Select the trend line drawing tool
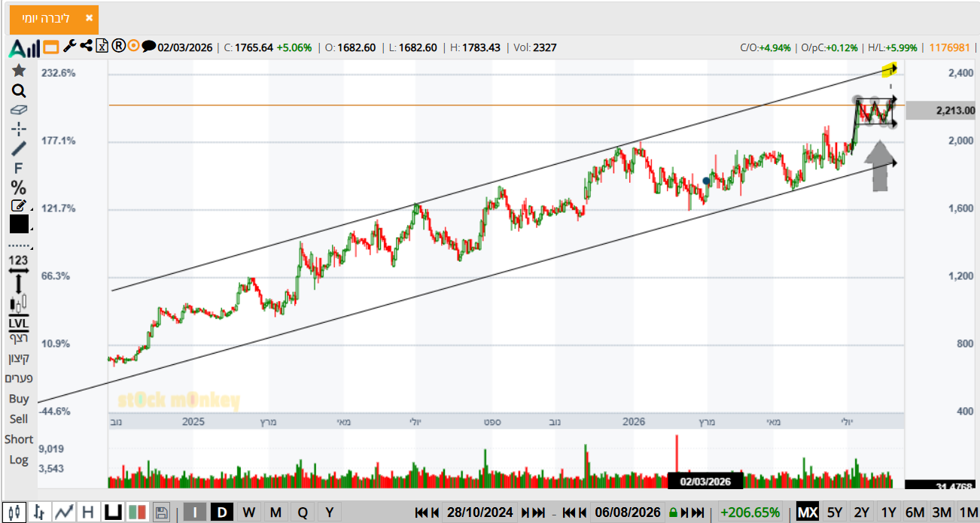 (19, 148)
